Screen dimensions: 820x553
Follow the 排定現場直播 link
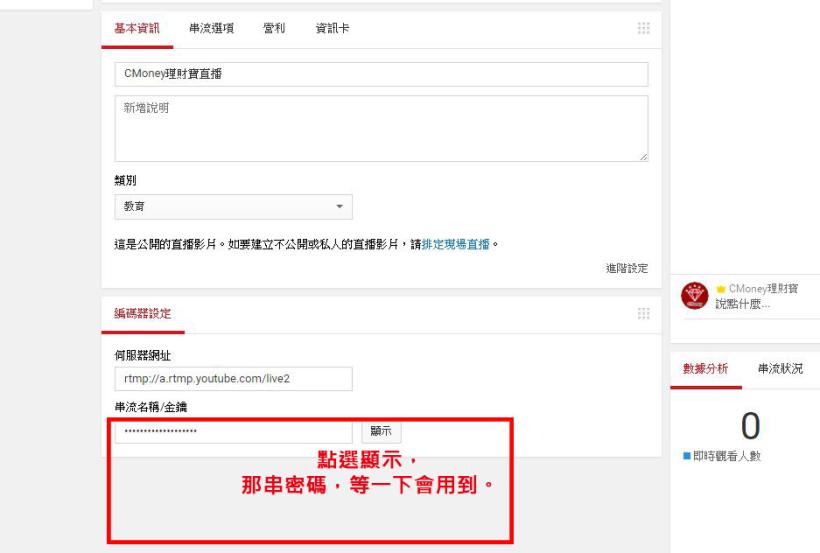[x=455, y=244]
